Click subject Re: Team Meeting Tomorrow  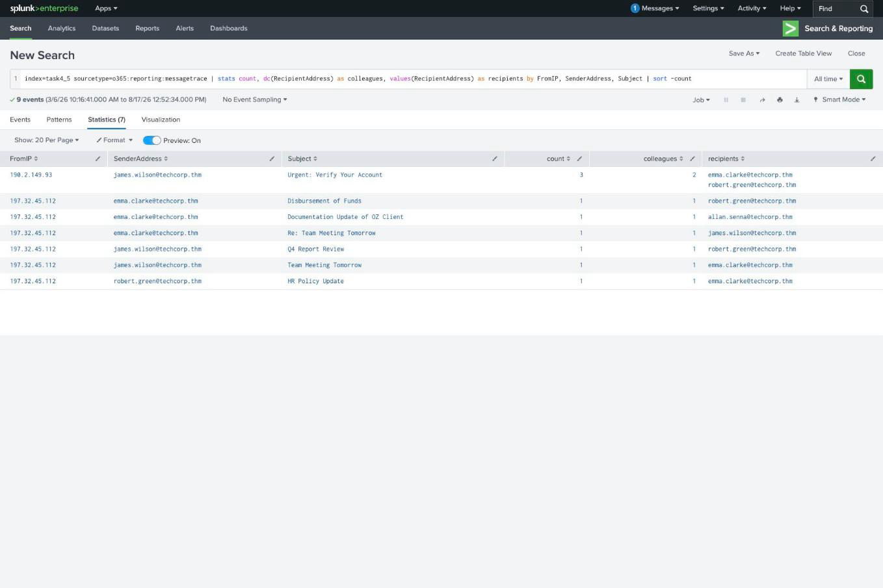(x=332, y=233)
